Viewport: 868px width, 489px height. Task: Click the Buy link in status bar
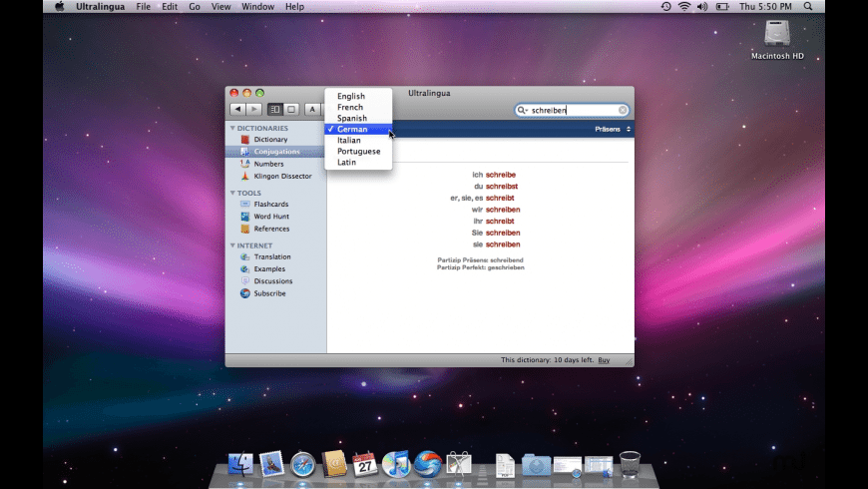(x=604, y=360)
